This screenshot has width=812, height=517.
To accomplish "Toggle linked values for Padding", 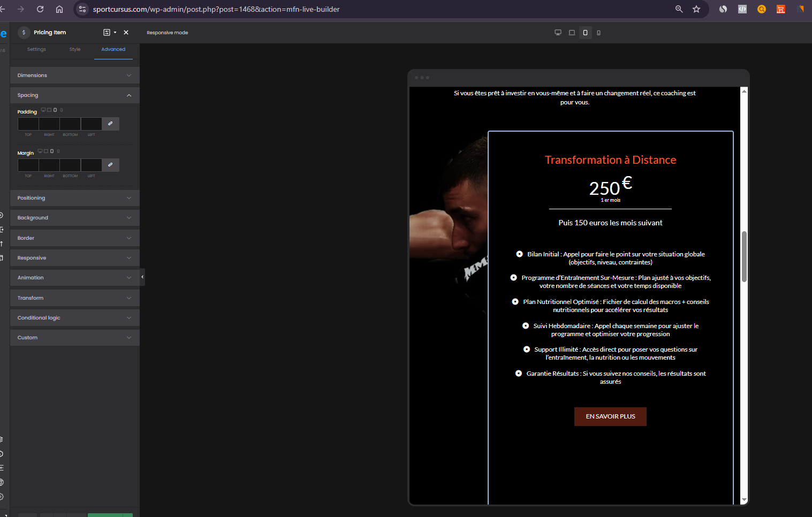I will coord(110,124).
